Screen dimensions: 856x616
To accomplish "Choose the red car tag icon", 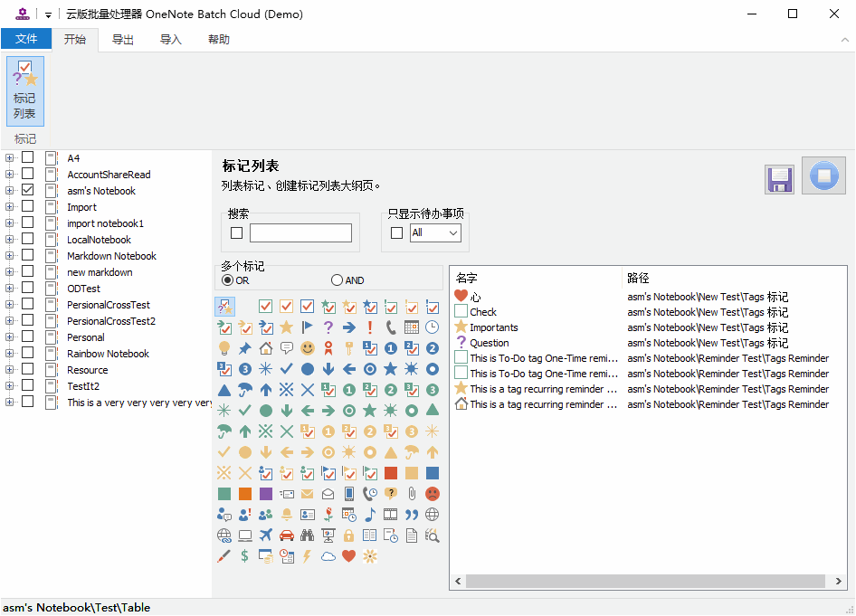I will point(286,535).
